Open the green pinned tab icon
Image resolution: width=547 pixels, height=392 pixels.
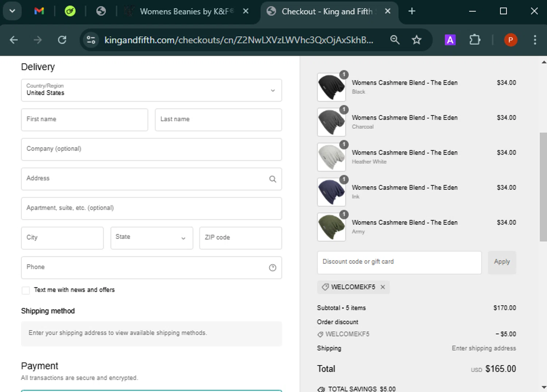coord(70,11)
